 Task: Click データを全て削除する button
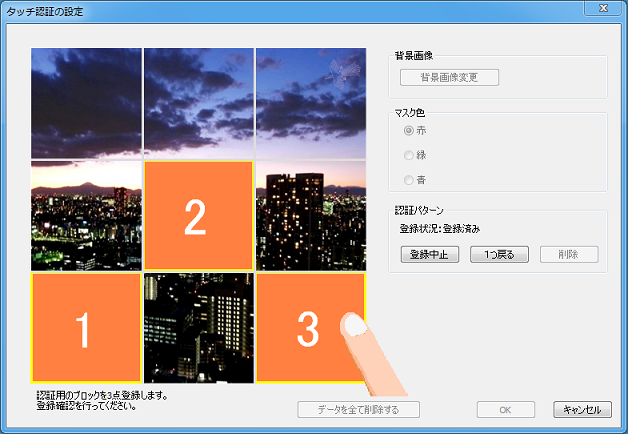point(358,410)
